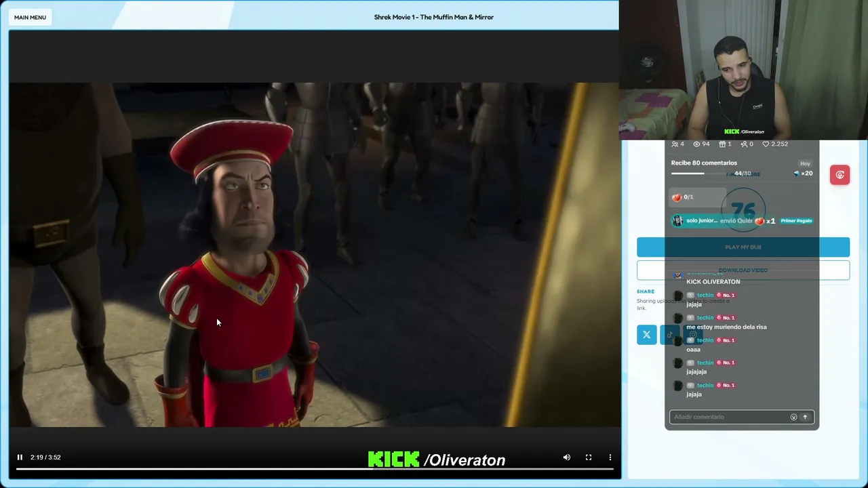The image size is (868, 488).
Task: Click 'me estoy muriendo dela risa' comment
Action: (x=726, y=327)
